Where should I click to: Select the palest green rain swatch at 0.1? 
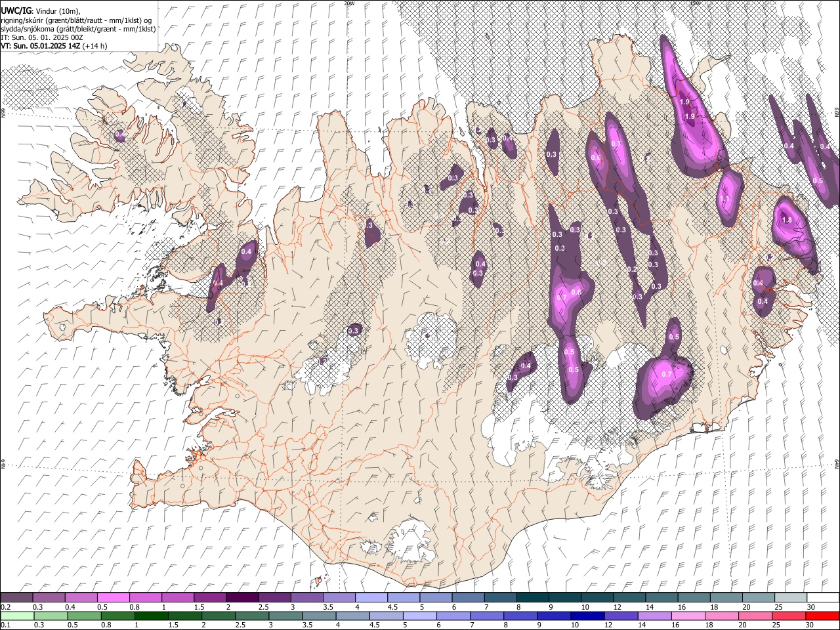(x=16, y=616)
